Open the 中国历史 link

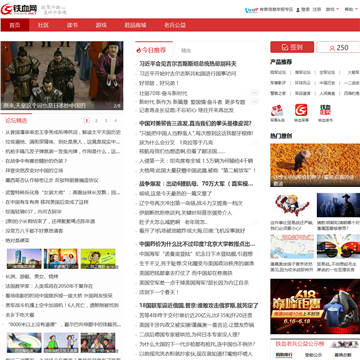[x=327, y=83]
